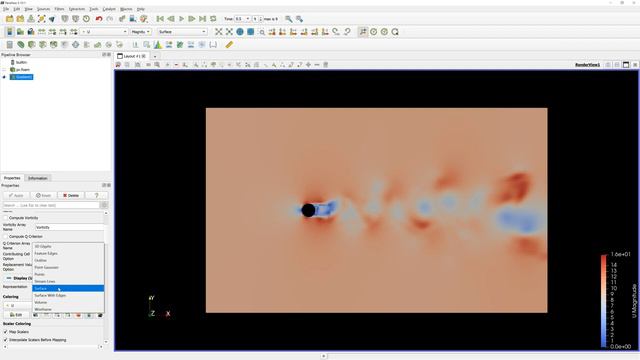Click the Delete button
Screen dimensions: 640x360
click(x=71, y=196)
